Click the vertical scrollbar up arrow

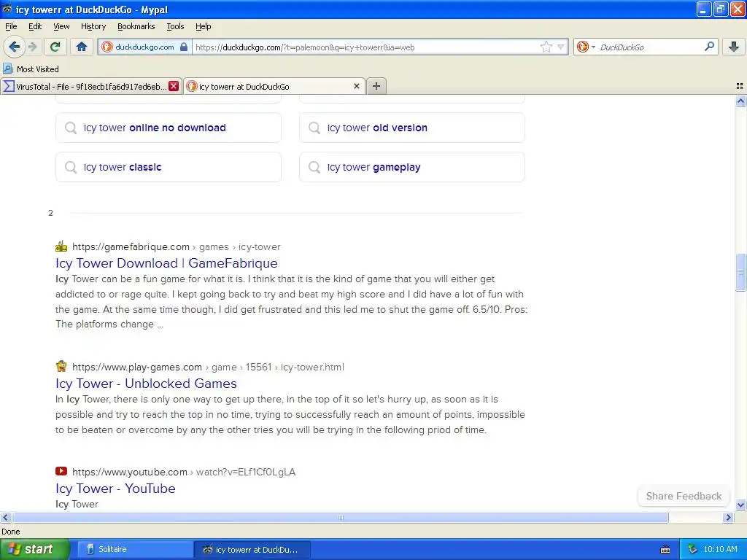pyautogui.click(x=740, y=101)
